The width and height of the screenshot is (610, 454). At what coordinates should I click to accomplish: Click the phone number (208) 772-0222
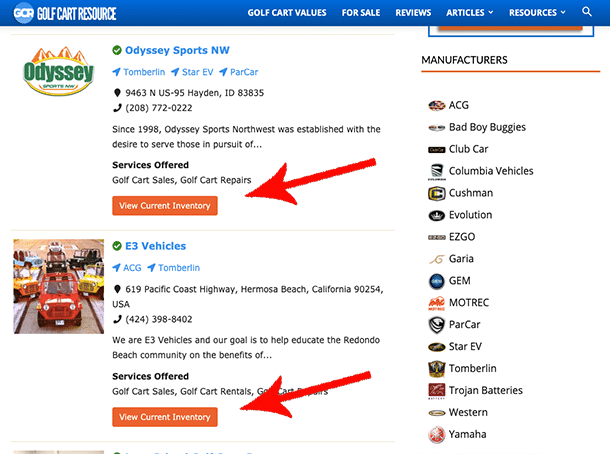point(159,108)
